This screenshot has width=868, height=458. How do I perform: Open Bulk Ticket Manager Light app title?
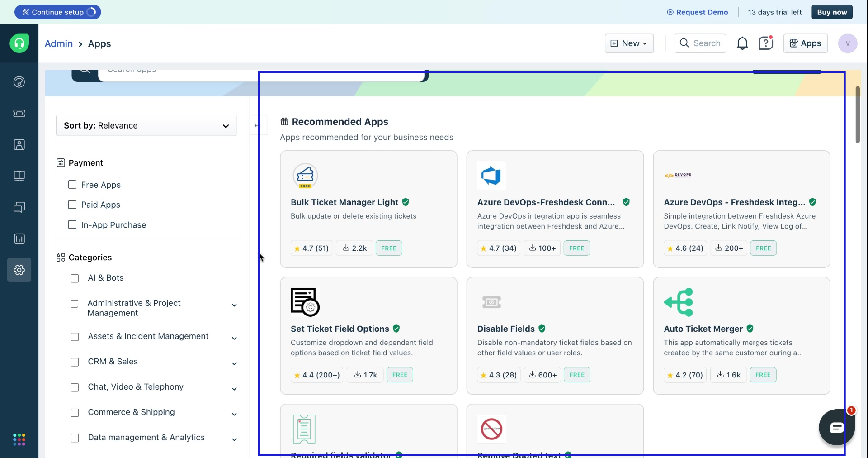[344, 202]
